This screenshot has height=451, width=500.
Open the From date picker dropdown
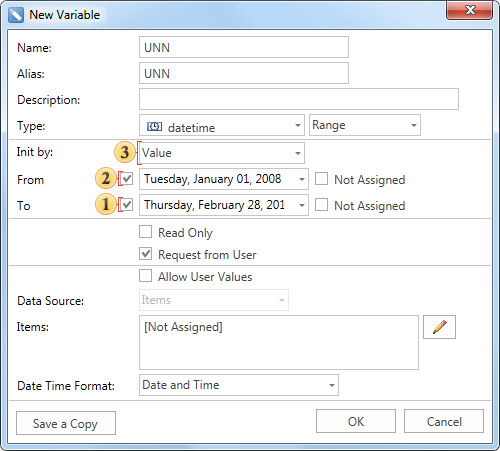302,179
